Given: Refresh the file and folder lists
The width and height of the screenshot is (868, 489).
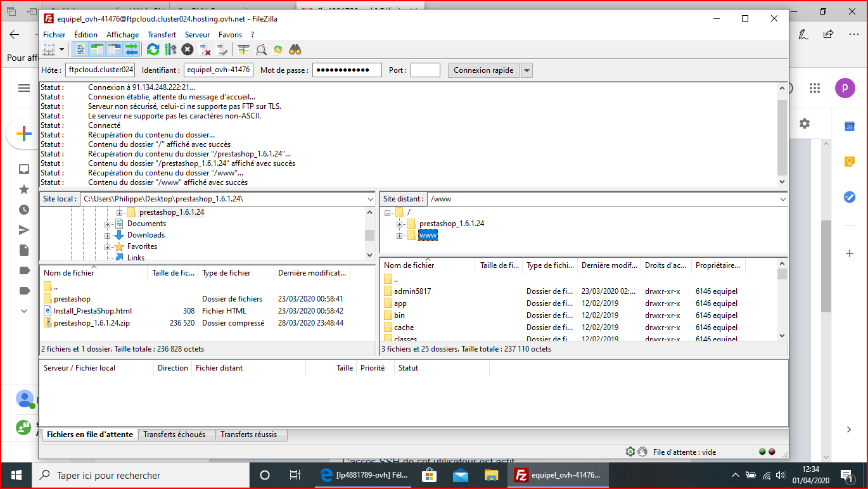Looking at the screenshot, I should tap(153, 49).
